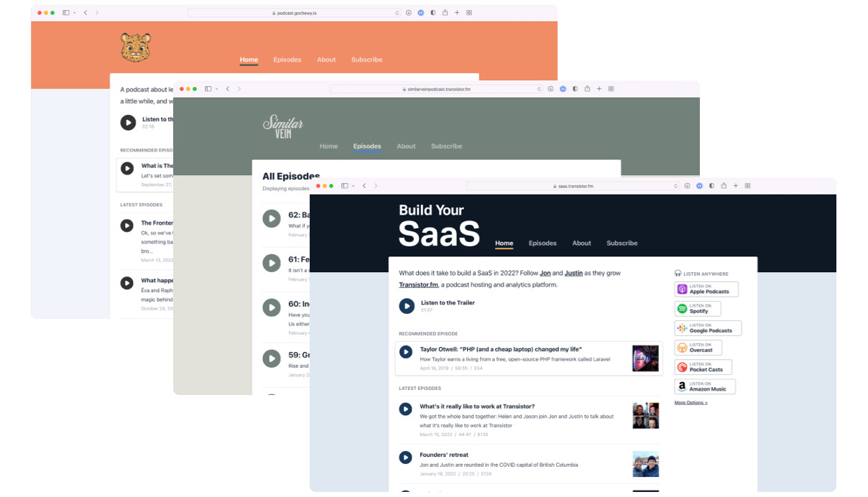
Task: Click the Overcast listen button
Action: tap(698, 348)
